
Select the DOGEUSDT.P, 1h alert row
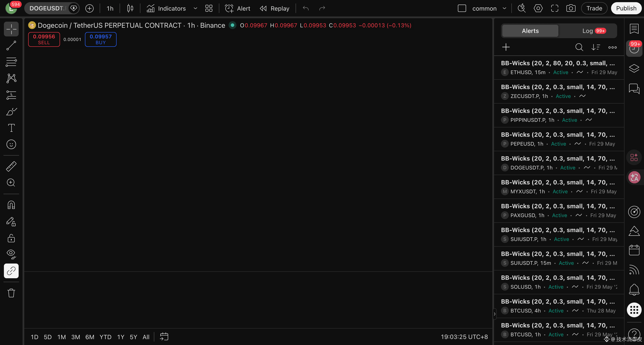pyautogui.click(x=559, y=163)
